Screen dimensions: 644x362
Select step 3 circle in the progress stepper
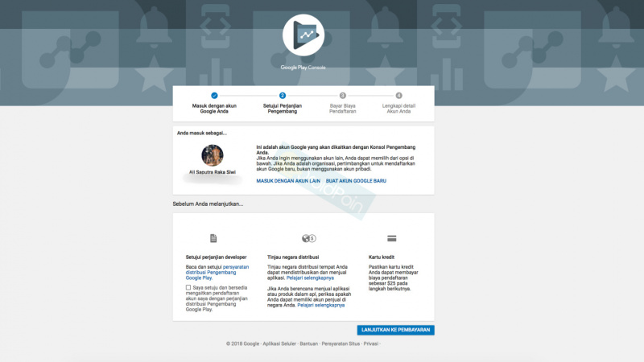[x=343, y=96]
